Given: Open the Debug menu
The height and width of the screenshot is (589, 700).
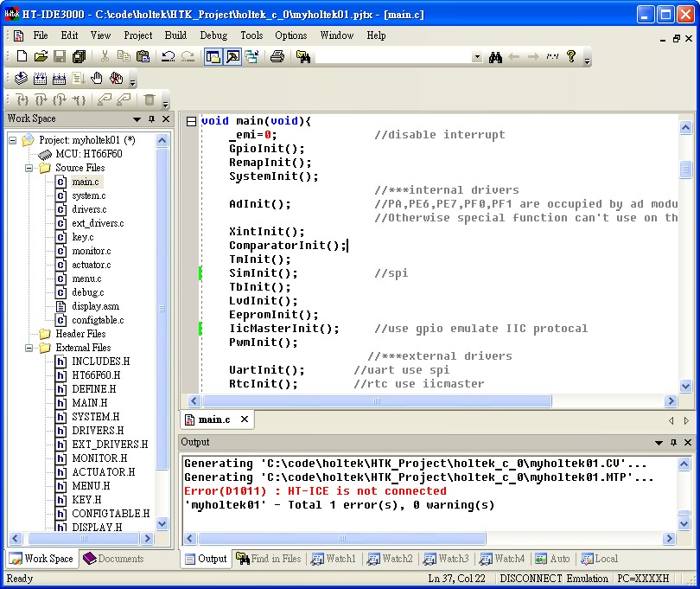Looking at the screenshot, I should pos(213,35).
